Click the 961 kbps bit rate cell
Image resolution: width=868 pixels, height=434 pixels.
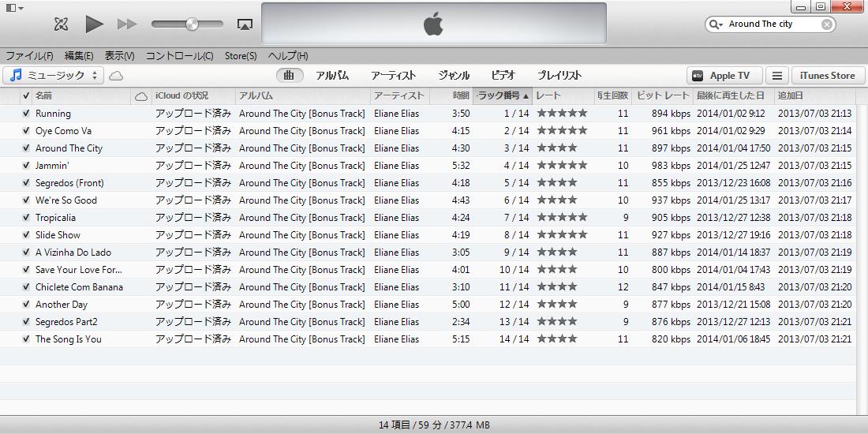coord(671,131)
